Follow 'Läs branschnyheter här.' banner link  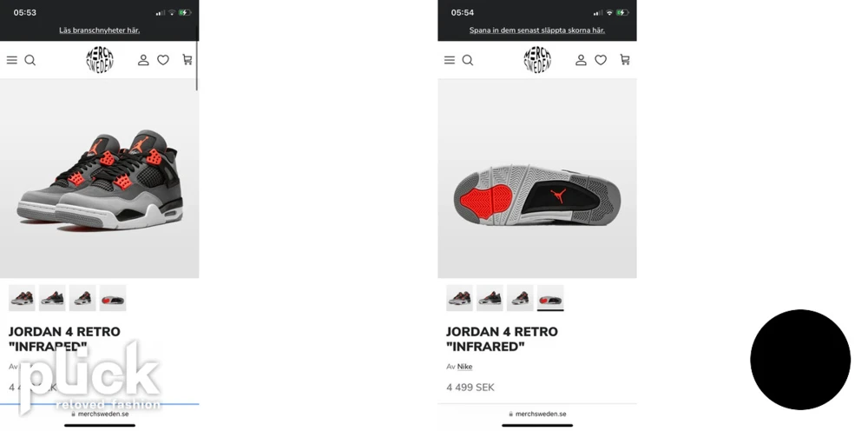(x=100, y=30)
